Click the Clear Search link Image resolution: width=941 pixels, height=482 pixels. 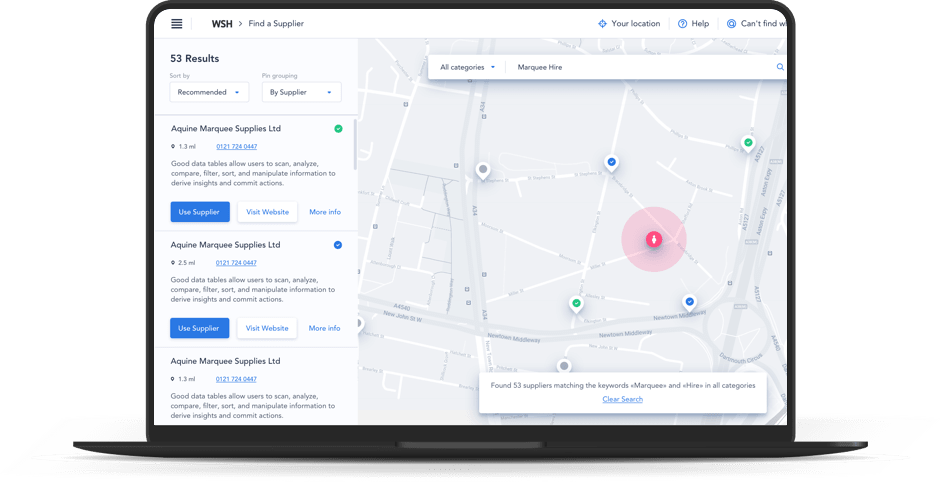click(x=622, y=399)
